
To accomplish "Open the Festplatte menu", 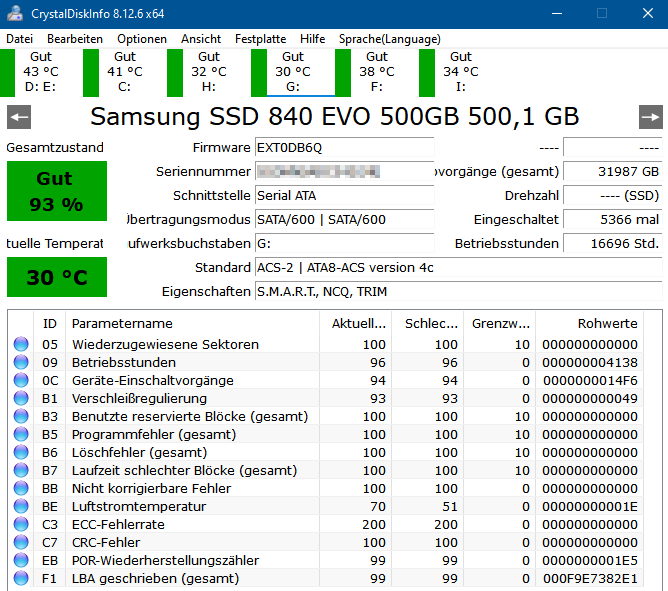I will [x=260, y=39].
